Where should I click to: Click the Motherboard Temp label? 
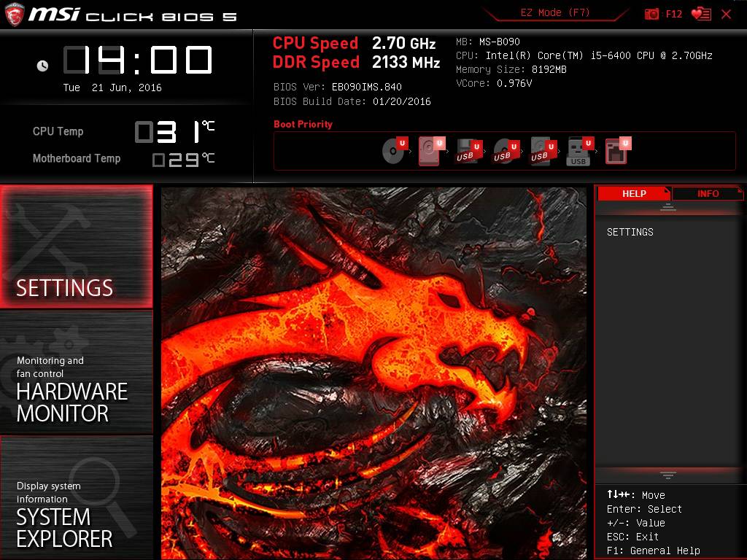coord(76,158)
